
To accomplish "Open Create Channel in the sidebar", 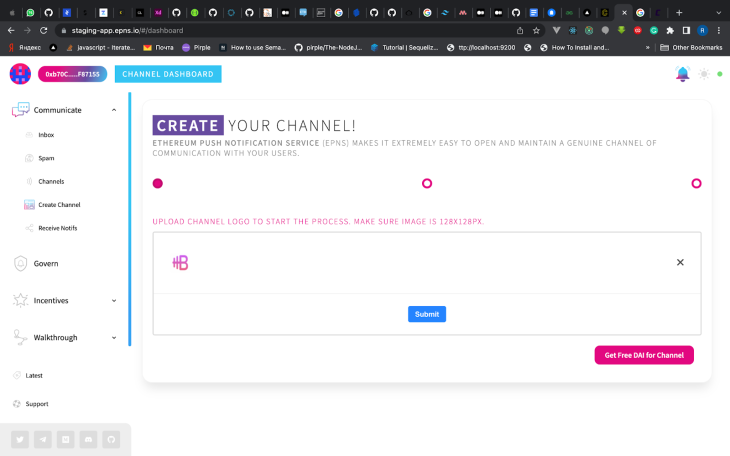I will (x=59, y=204).
